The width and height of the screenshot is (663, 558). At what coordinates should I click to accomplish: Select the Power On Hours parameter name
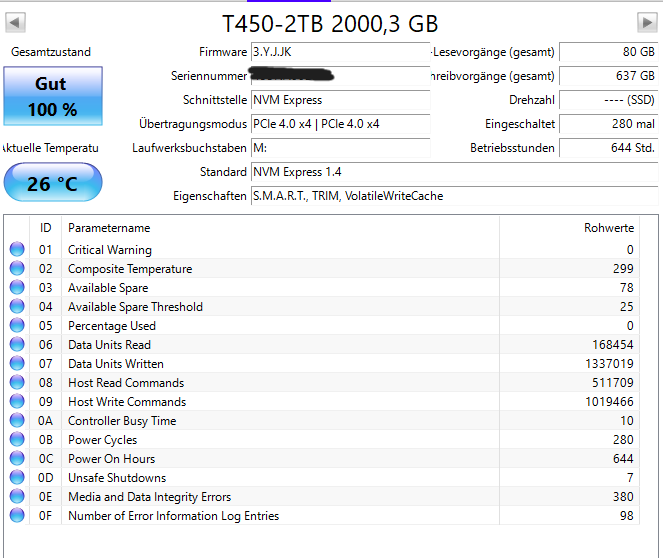pos(112,459)
